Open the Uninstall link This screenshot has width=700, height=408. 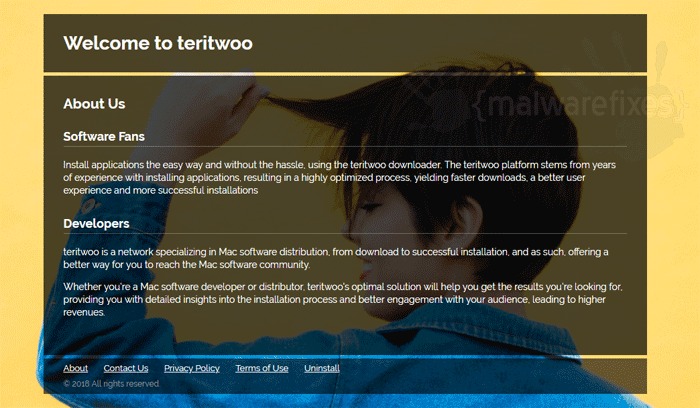pos(322,368)
